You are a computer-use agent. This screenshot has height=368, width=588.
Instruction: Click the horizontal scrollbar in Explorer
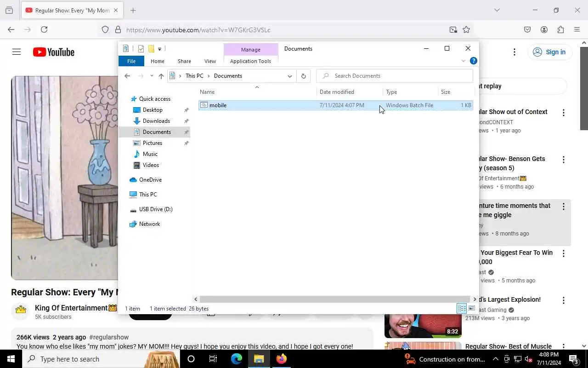[x=335, y=299]
